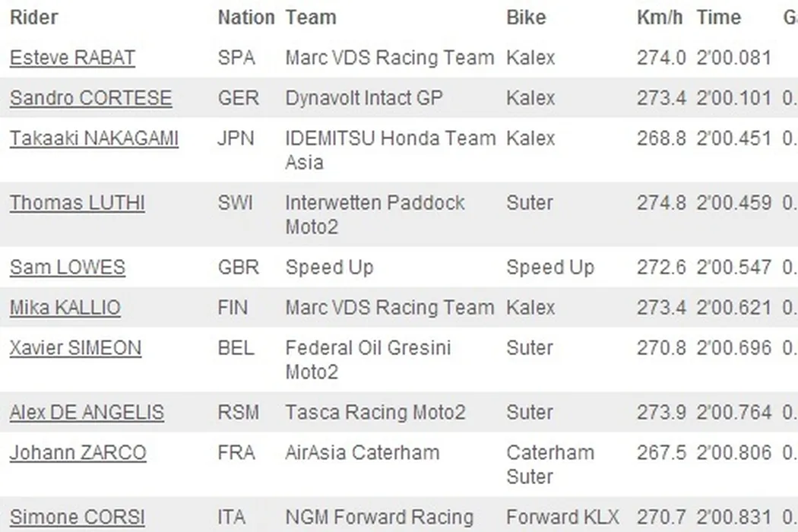Viewport: 798px width, 532px height.
Task: Click the Rider column header
Action: pyautogui.click(x=33, y=17)
